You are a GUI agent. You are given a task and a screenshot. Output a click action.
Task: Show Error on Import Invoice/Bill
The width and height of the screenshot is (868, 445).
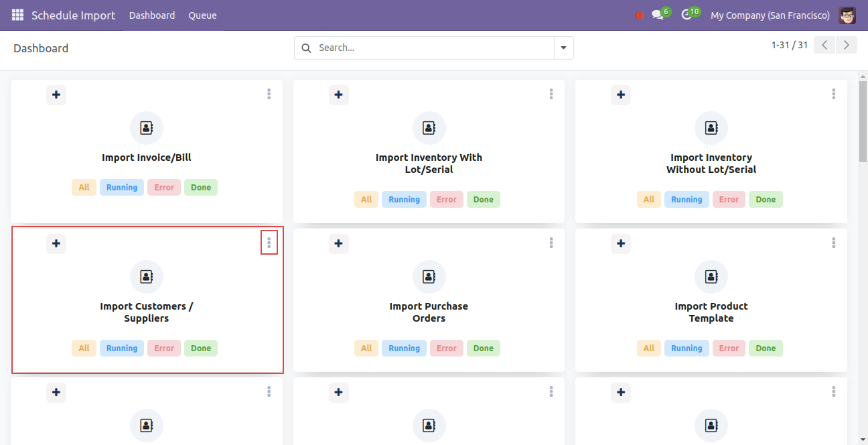164,188
